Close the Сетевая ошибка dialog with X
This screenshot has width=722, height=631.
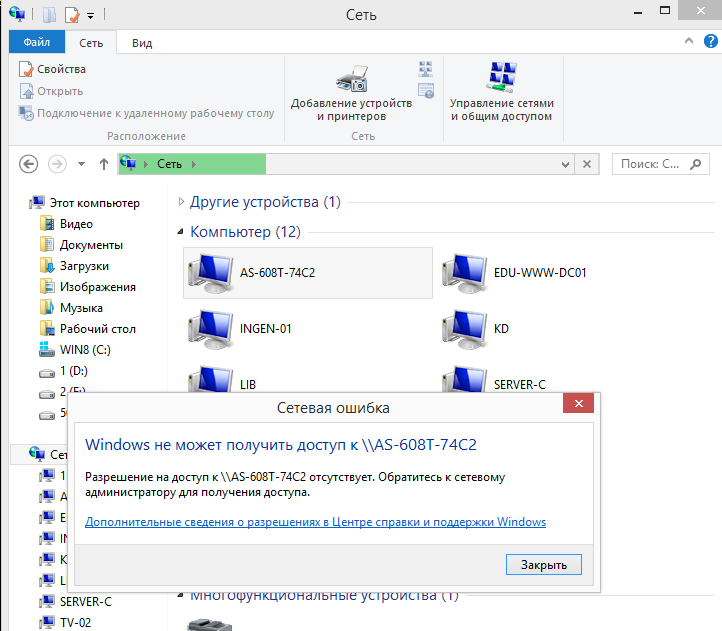coord(578,403)
